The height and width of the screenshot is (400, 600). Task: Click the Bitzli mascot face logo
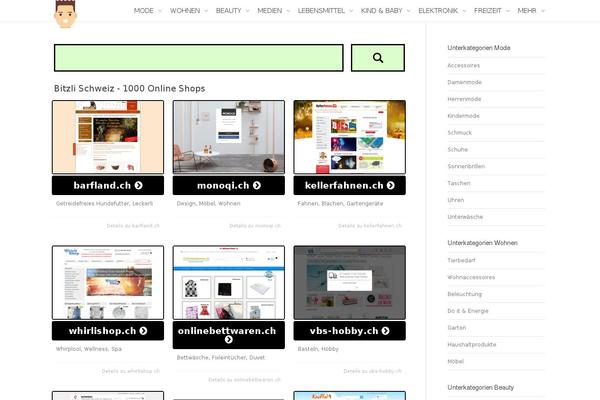click(65, 14)
